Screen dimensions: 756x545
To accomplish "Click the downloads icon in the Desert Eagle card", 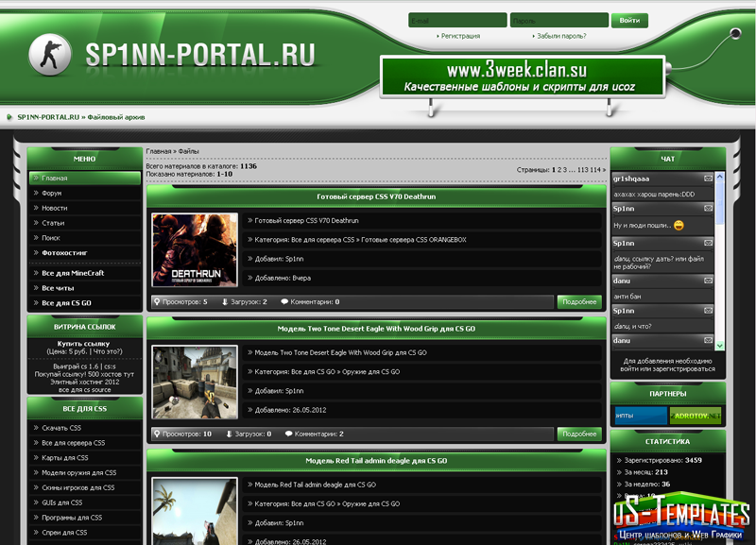I will tap(229, 434).
